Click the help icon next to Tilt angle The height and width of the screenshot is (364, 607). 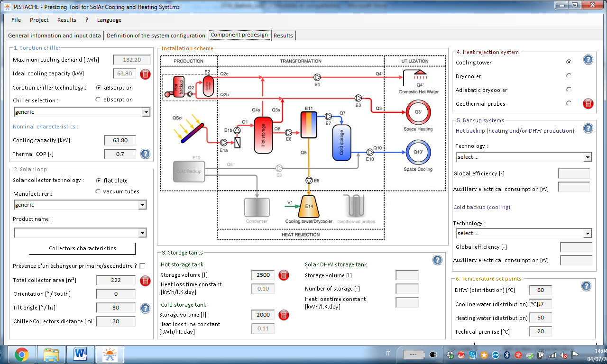(146, 309)
